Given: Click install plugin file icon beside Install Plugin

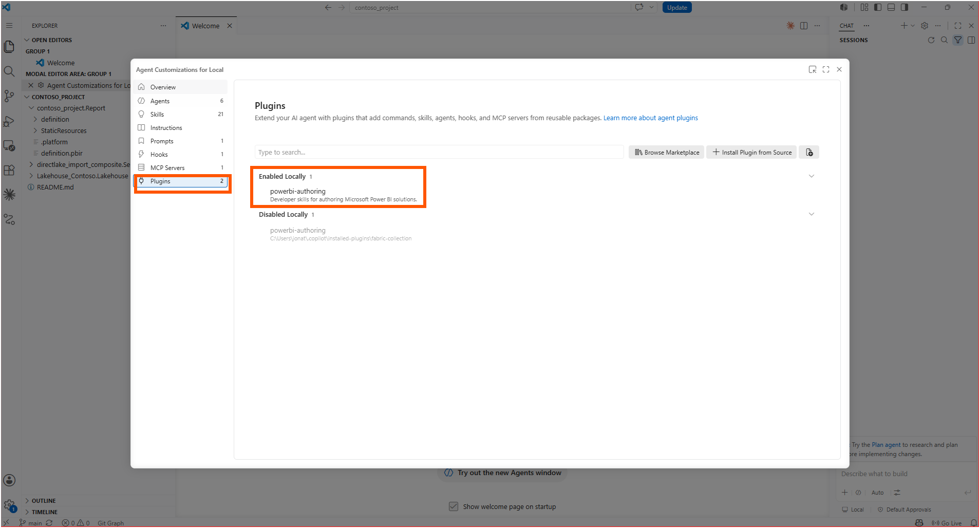Looking at the screenshot, I should [x=809, y=152].
